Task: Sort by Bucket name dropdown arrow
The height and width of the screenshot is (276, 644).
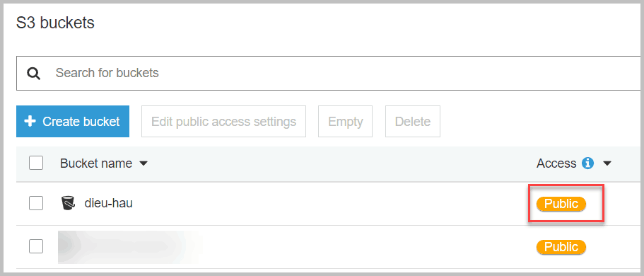Action: (x=143, y=163)
